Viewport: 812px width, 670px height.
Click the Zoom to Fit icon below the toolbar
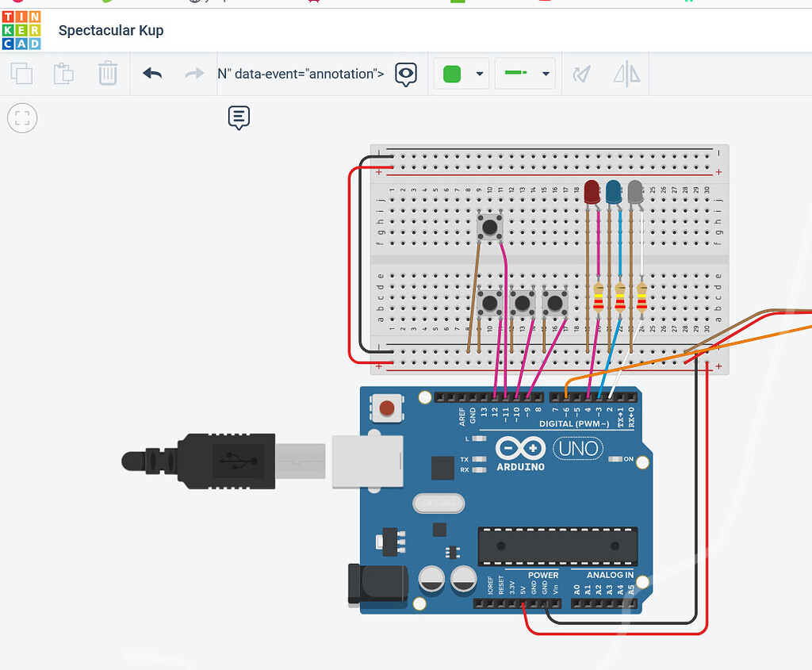click(21, 117)
